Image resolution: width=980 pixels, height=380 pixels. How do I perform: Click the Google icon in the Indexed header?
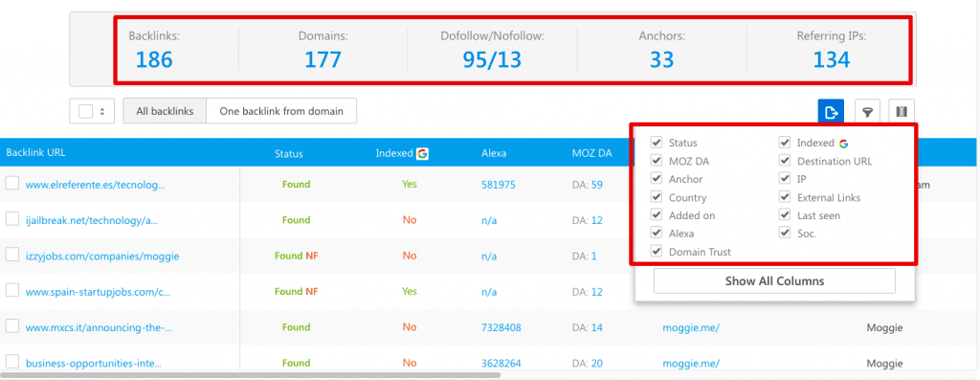pos(422,153)
